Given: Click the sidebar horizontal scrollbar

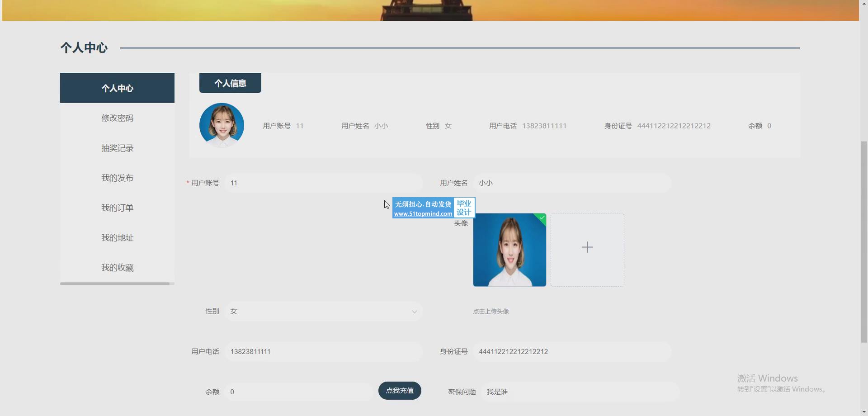Looking at the screenshot, I should [115, 284].
